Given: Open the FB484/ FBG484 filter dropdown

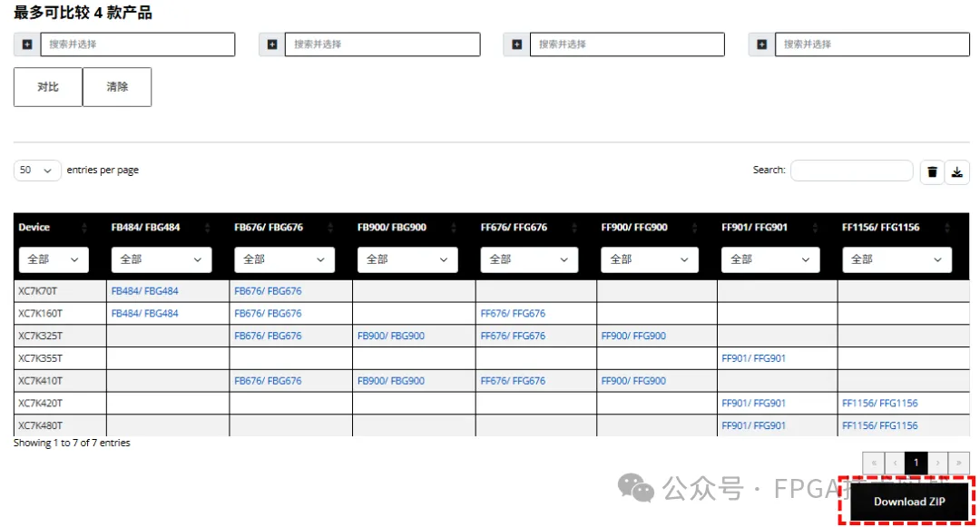Looking at the screenshot, I should 162,259.
